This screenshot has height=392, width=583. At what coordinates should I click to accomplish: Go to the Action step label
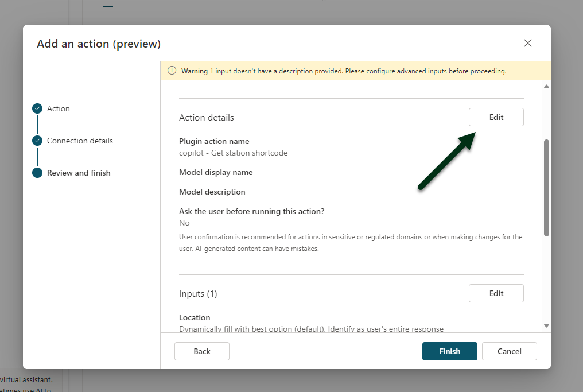[x=59, y=108]
